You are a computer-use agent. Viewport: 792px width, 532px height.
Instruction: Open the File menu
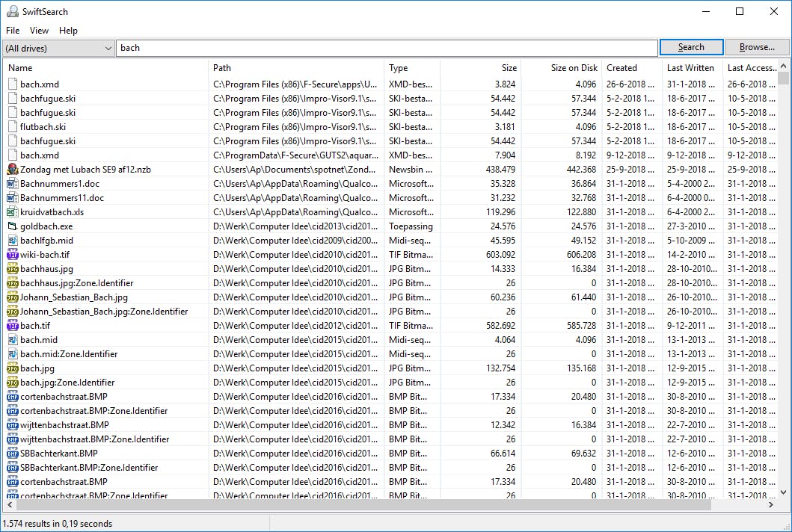12,31
